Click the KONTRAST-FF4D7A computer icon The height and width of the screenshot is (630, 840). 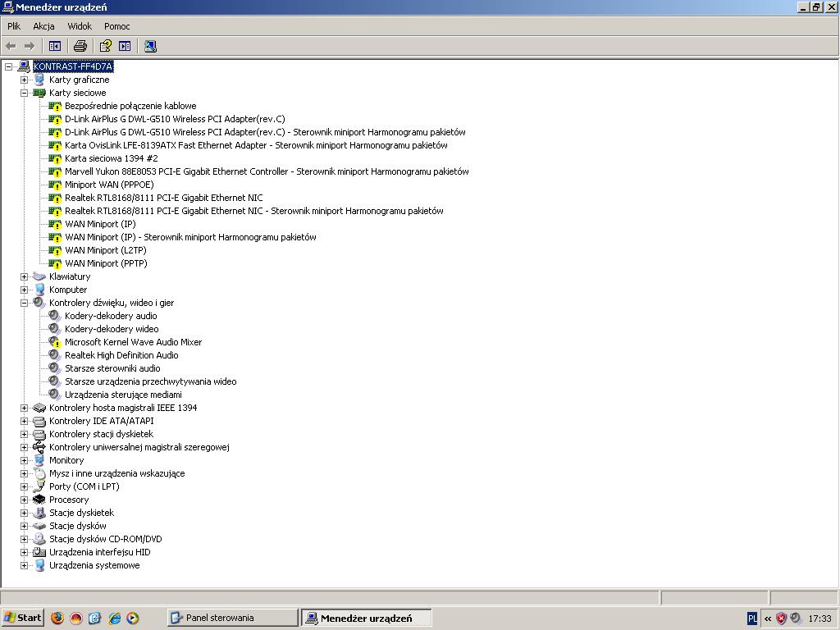(x=24, y=66)
